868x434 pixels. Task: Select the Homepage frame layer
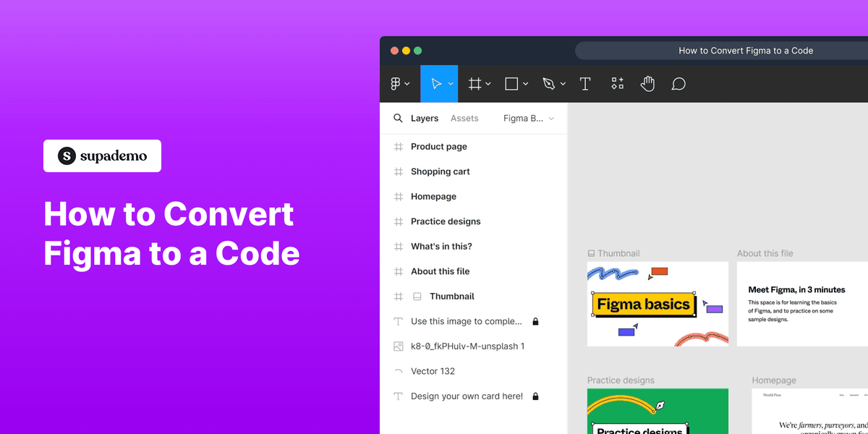[x=433, y=196]
